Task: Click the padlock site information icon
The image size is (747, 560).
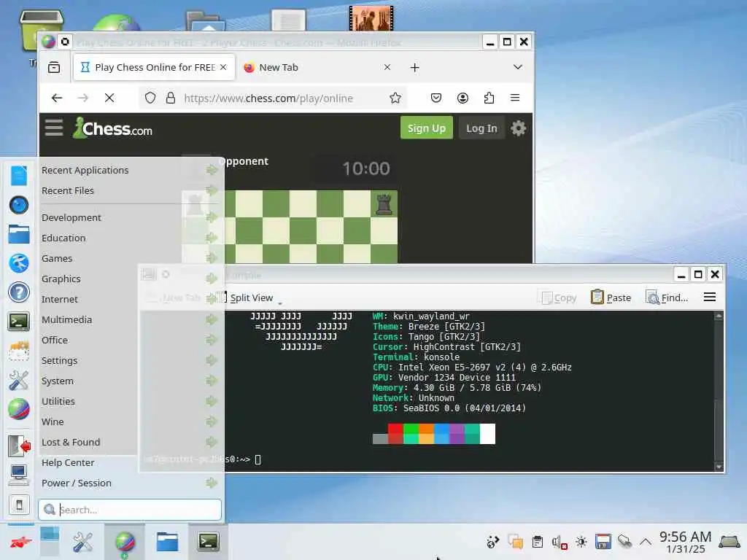Action: 171,98
